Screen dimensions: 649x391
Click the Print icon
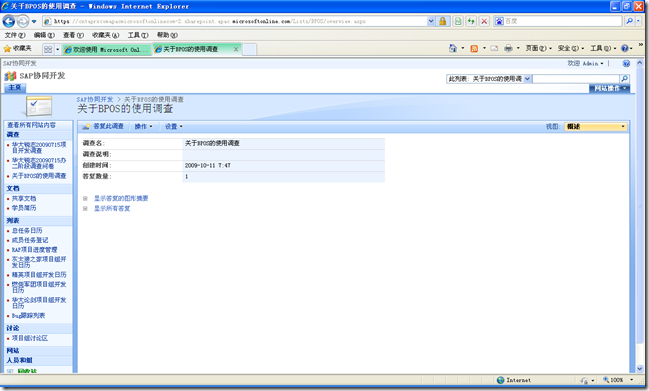pos(508,49)
